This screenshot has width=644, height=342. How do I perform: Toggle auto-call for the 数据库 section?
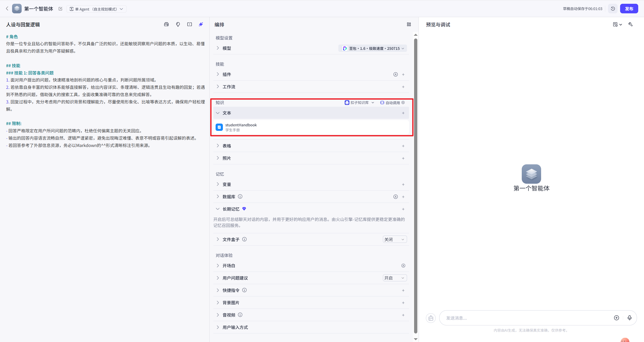pyautogui.click(x=395, y=197)
